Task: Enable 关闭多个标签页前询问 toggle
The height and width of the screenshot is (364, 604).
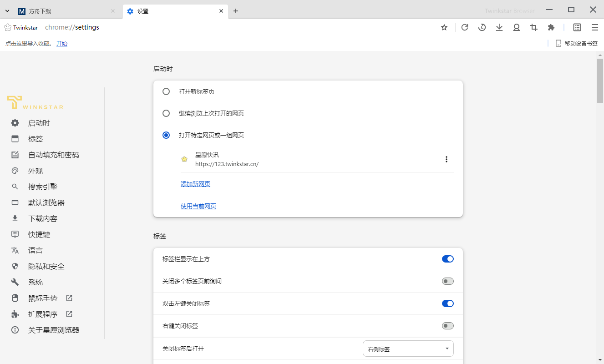Action: 447,281
